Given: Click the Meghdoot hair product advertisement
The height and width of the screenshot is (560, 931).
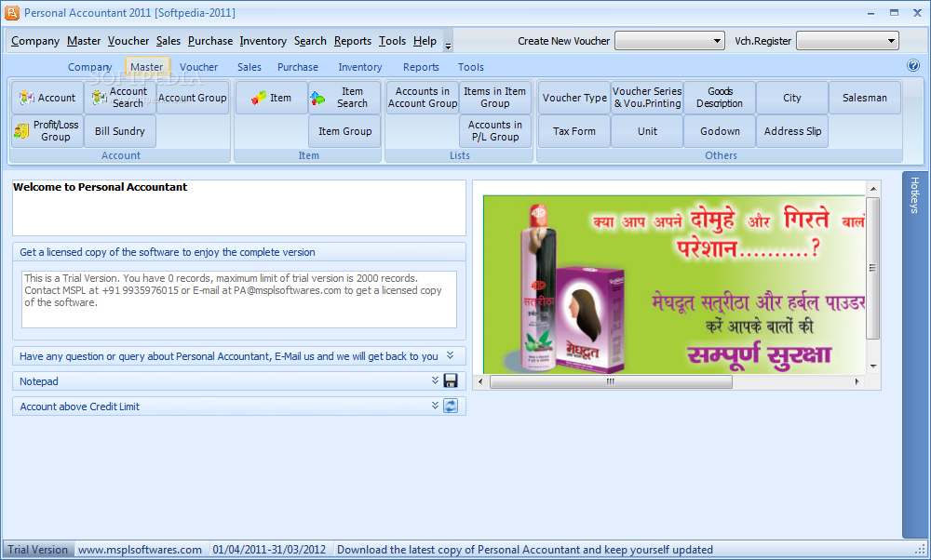Looking at the screenshot, I should (674, 285).
